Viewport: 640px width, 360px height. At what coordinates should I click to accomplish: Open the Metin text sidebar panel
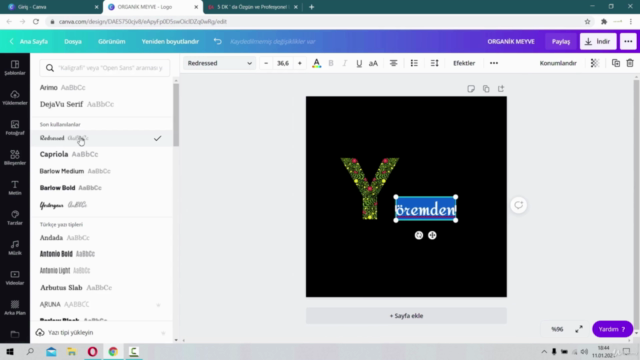coord(15,188)
